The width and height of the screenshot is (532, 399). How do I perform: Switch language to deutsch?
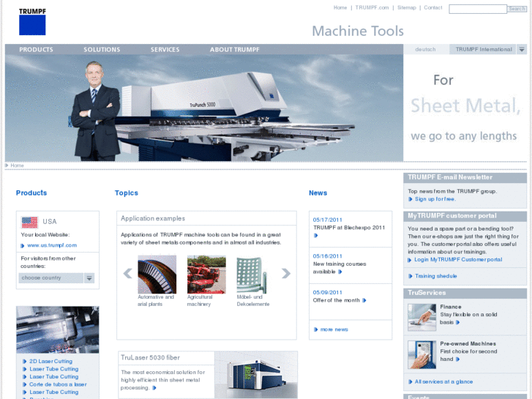pyautogui.click(x=425, y=50)
